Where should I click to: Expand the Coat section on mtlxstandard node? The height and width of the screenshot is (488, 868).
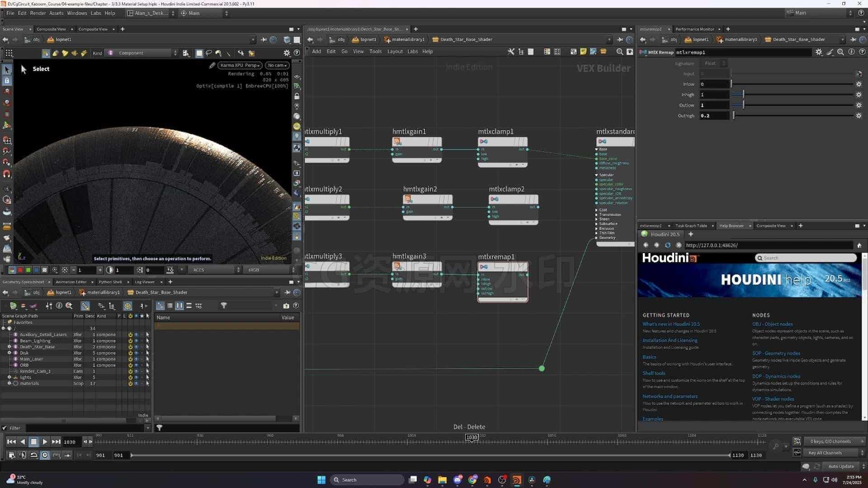(597, 210)
